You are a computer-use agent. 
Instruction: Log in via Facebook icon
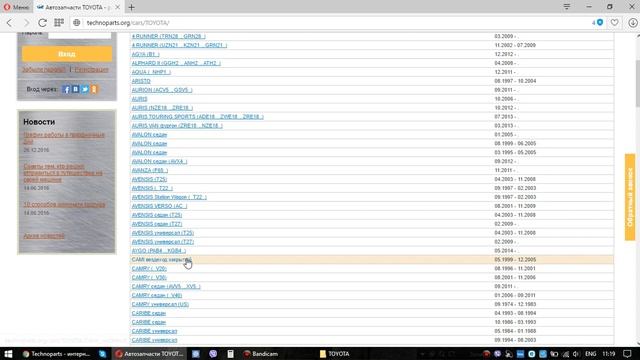click(66, 89)
